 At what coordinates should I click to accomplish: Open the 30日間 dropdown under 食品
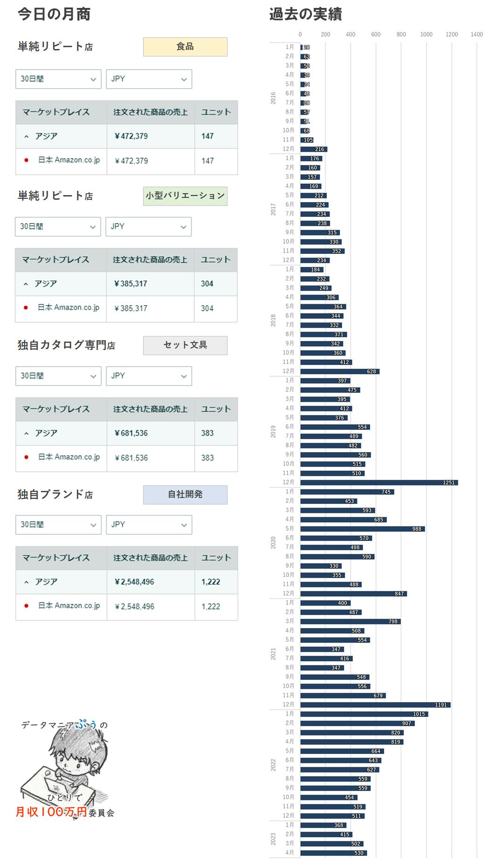pos(58,79)
